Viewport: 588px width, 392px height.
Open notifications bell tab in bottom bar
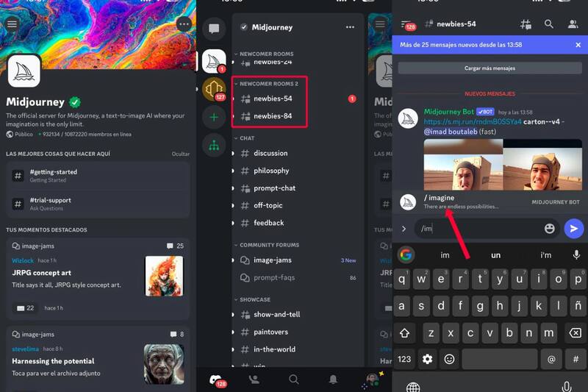pos(333,379)
